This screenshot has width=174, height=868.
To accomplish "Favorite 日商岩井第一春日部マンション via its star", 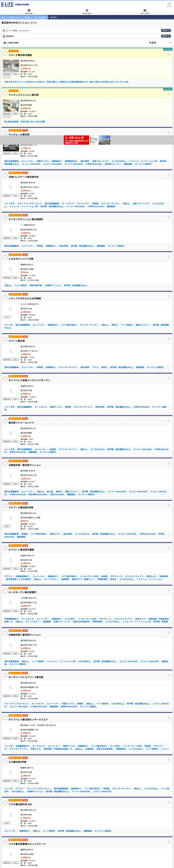I will [169, 463].
